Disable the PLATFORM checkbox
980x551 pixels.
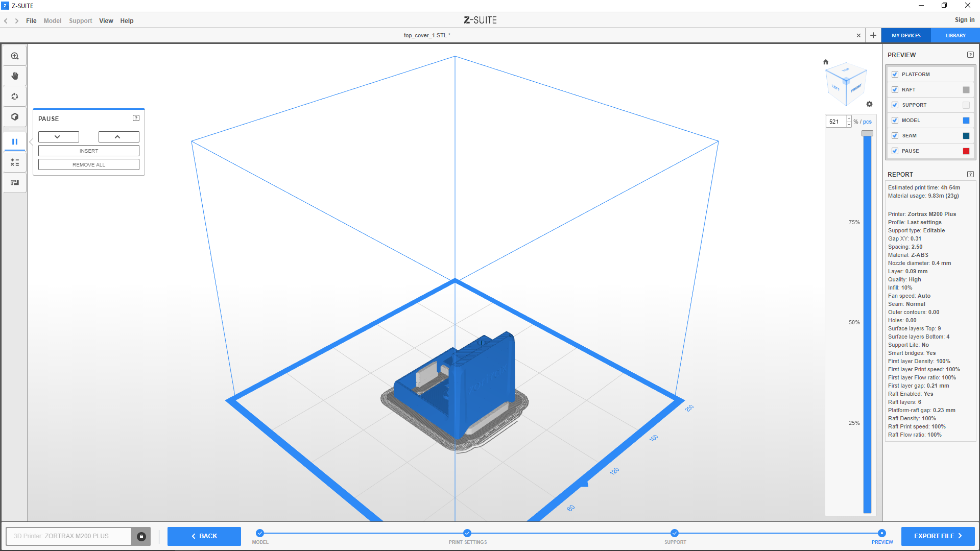pos(895,75)
